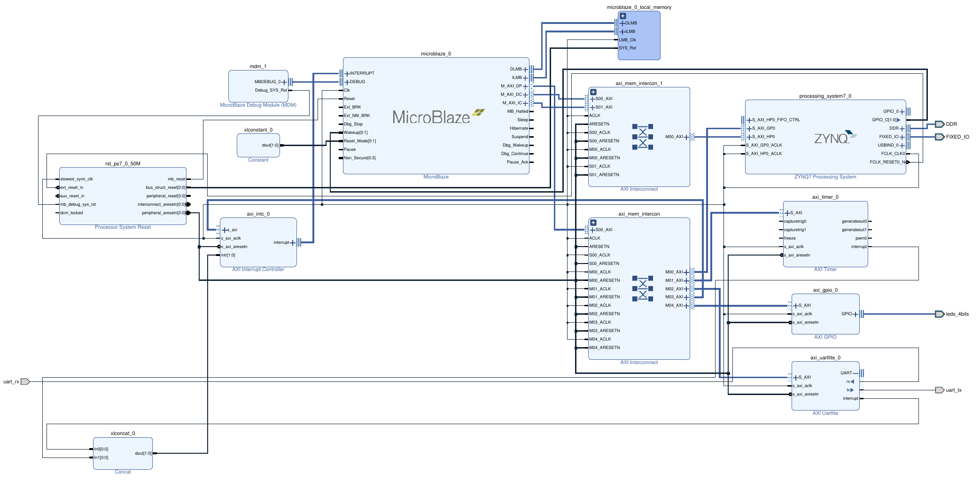Expand the INTERRUPT interface pin on microblaze_0
This screenshot has height=481, width=980.
point(347,74)
